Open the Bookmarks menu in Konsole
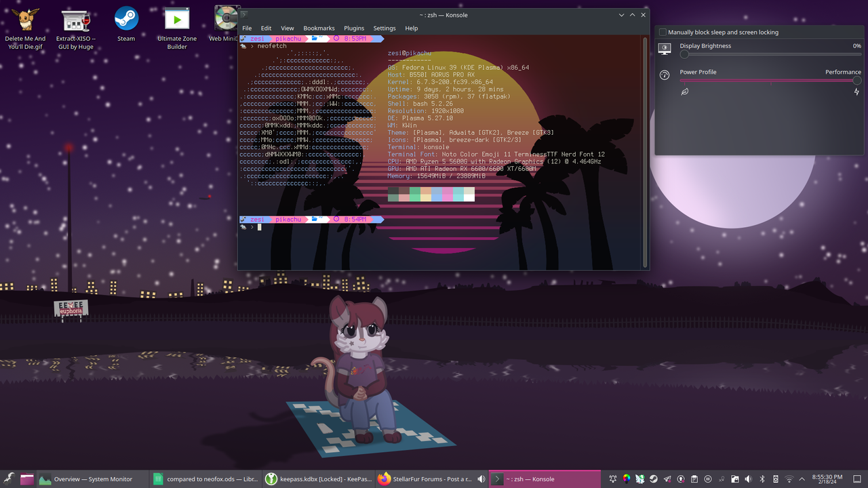 [319, 28]
